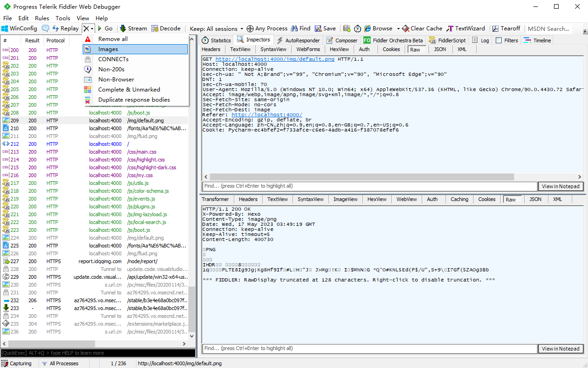Click the QuickExec command box
Screen dimensions: 588x368
pos(98,353)
